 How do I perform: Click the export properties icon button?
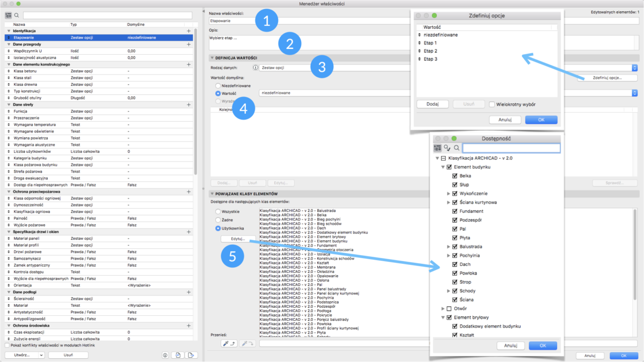(191, 355)
